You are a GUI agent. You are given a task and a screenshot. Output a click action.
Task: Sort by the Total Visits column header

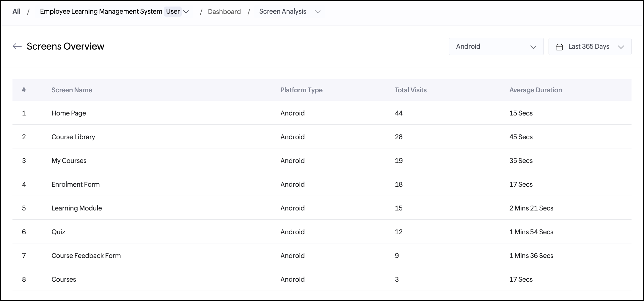tap(410, 90)
